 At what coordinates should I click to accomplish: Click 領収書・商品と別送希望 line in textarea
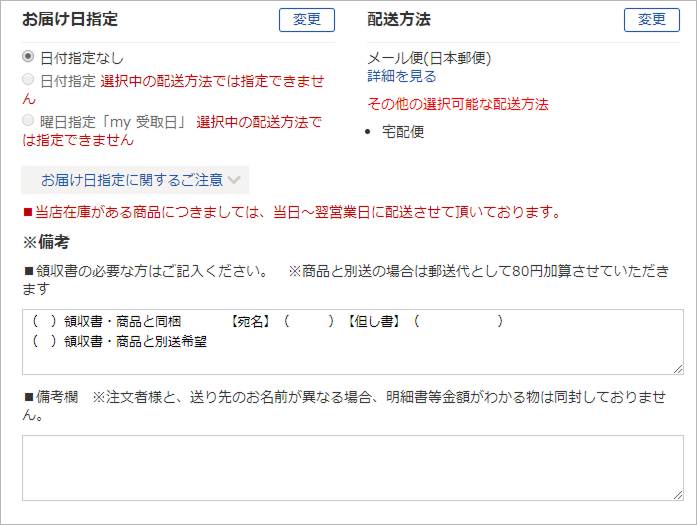[x=120, y=341]
